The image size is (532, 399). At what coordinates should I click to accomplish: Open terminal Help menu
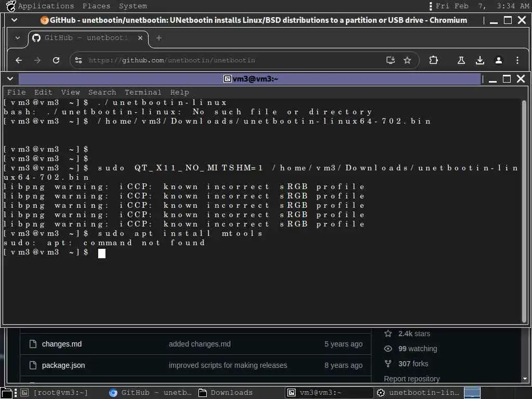click(x=179, y=92)
